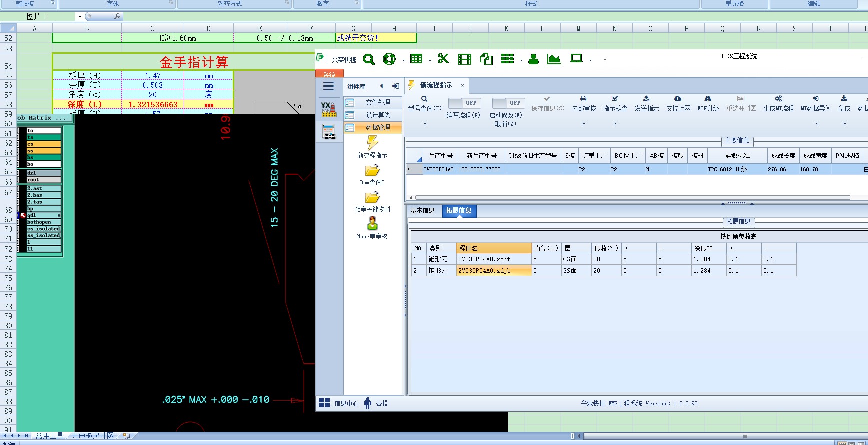The image size is (868, 445).
Task: Toggle the 启动修改(E) OFF switch
Action: click(x=507, y=103)
